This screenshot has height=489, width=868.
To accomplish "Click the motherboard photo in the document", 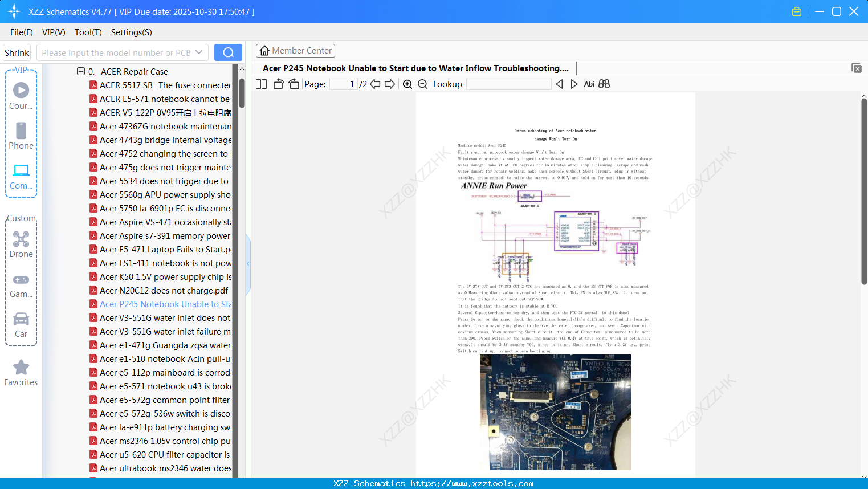I will (x=555, y=412).
